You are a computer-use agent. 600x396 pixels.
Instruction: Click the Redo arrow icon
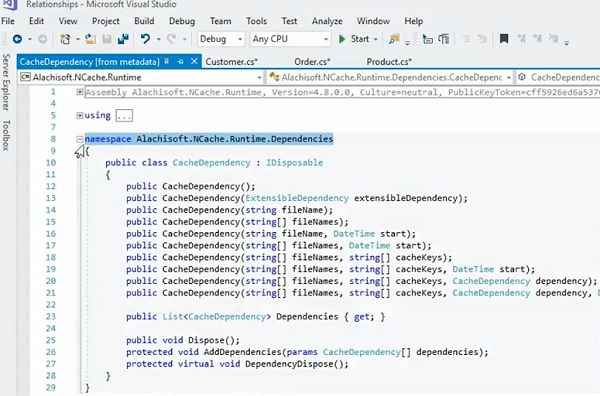coord(171,39)
